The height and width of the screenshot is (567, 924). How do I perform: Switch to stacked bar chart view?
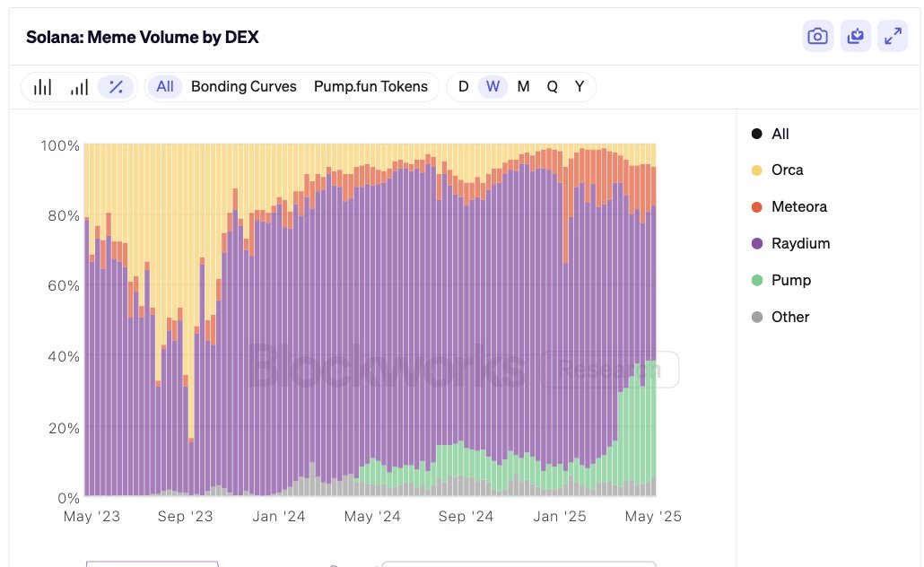79,87
